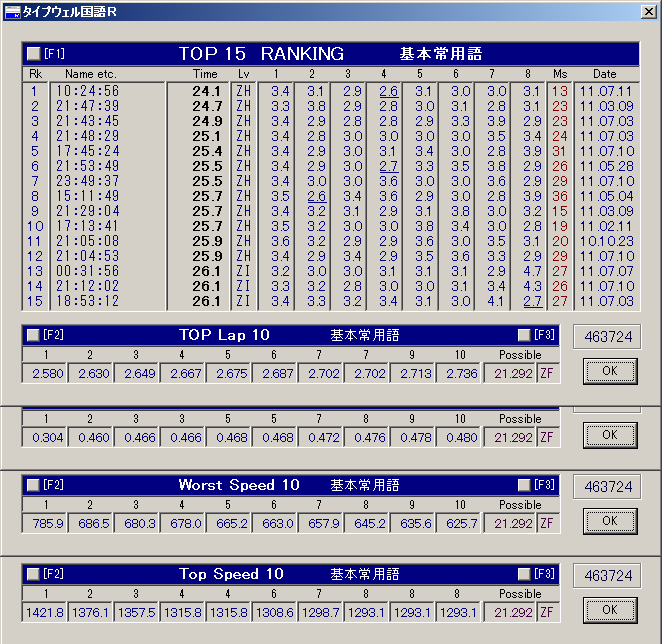This screenshot has width=662, height=644.
Task: Click the Ms value 36 in rank 8 row
Action: pyautogui.click(x=560, y=196)
